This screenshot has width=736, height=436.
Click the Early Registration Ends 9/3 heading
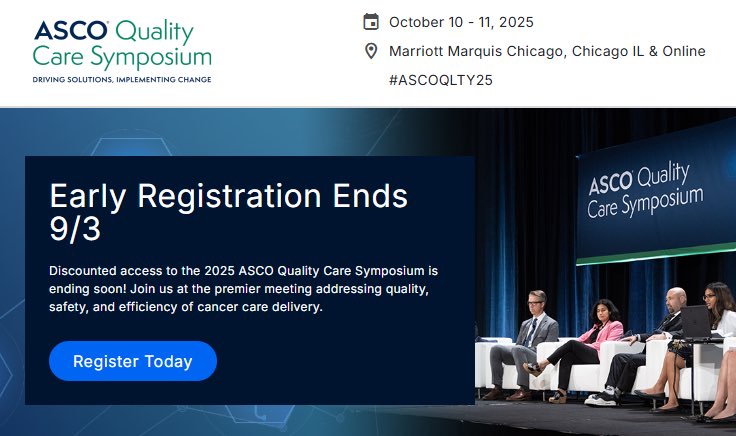229,212
